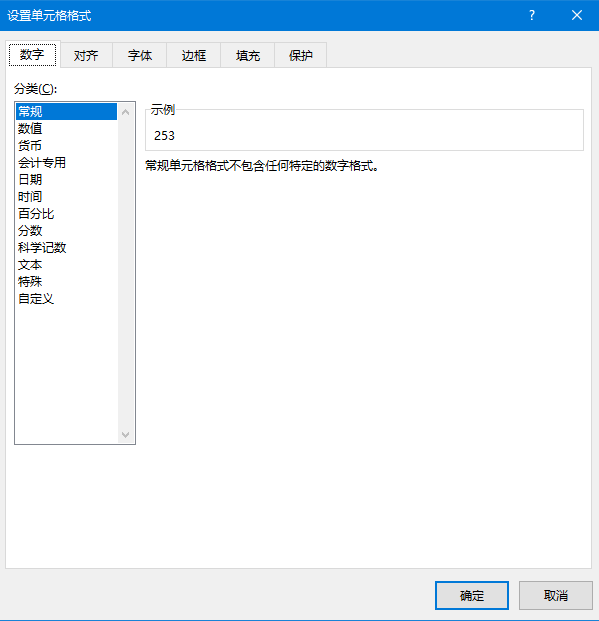Switch to the 数字 tab
Image resolution: width=599 pixels, height=621 pixels.
point(32,55)
